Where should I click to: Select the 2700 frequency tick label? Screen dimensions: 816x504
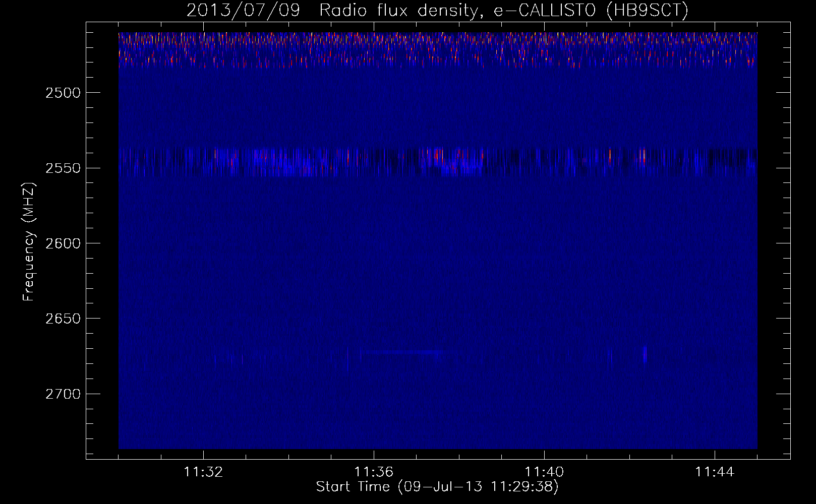[x=63, y=394]
